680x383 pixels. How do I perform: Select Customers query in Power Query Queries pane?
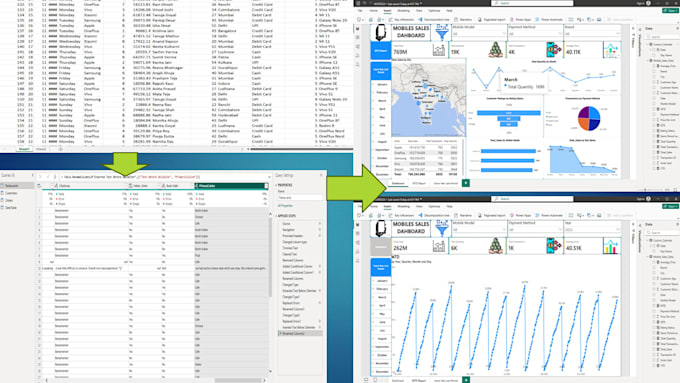click(x=11, y=193)
